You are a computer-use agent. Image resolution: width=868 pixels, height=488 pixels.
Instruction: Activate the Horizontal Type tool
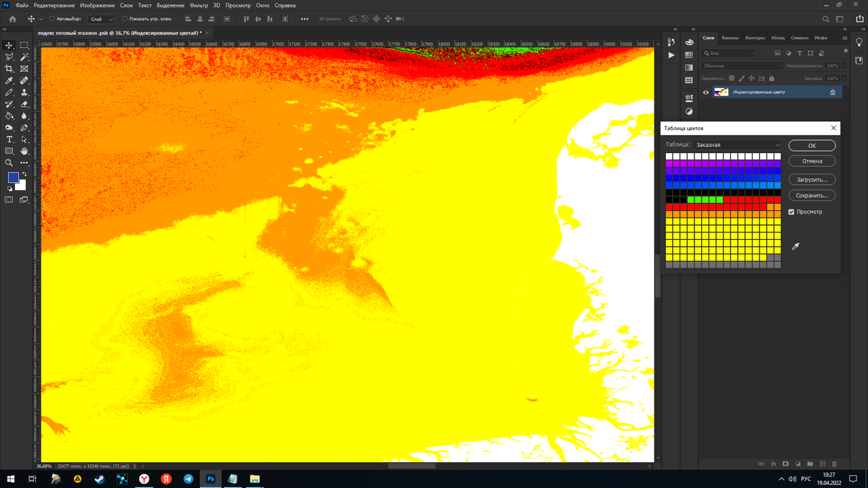pyautogui.click(x=9, y=139)
